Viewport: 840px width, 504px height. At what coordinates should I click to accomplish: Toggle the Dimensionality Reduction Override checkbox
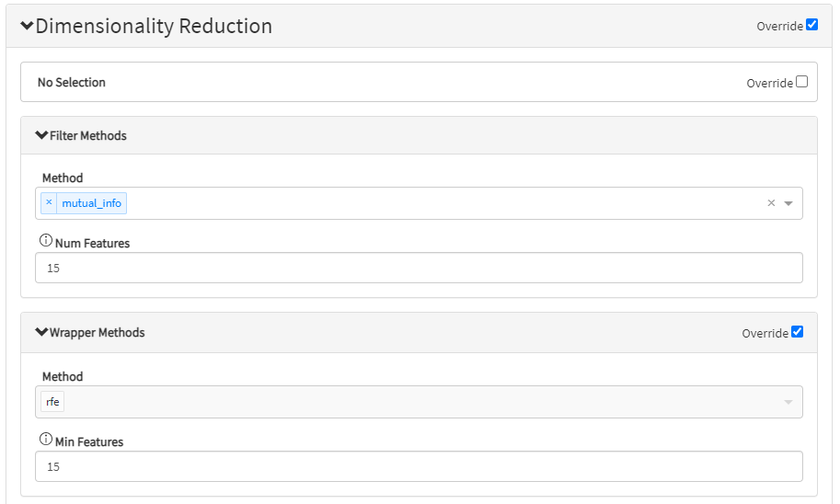811,25
